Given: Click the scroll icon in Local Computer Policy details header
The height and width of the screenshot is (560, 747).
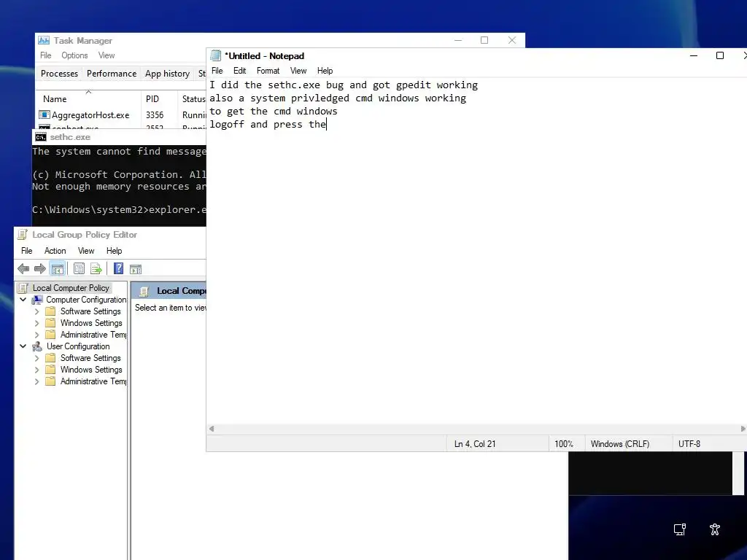Looking at the screenshot, I should point(144,292).
